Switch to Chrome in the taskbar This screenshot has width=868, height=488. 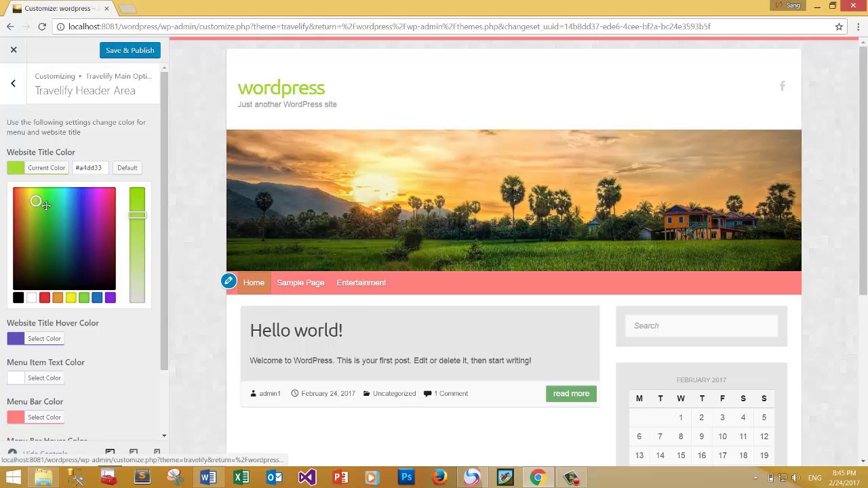click(x=538, y=477)
